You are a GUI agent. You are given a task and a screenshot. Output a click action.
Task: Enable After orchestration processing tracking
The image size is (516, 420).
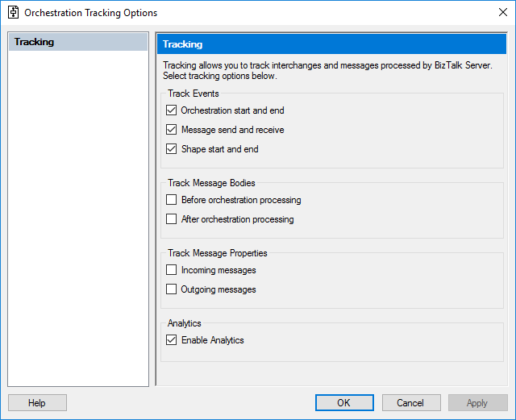pos(171,219)
